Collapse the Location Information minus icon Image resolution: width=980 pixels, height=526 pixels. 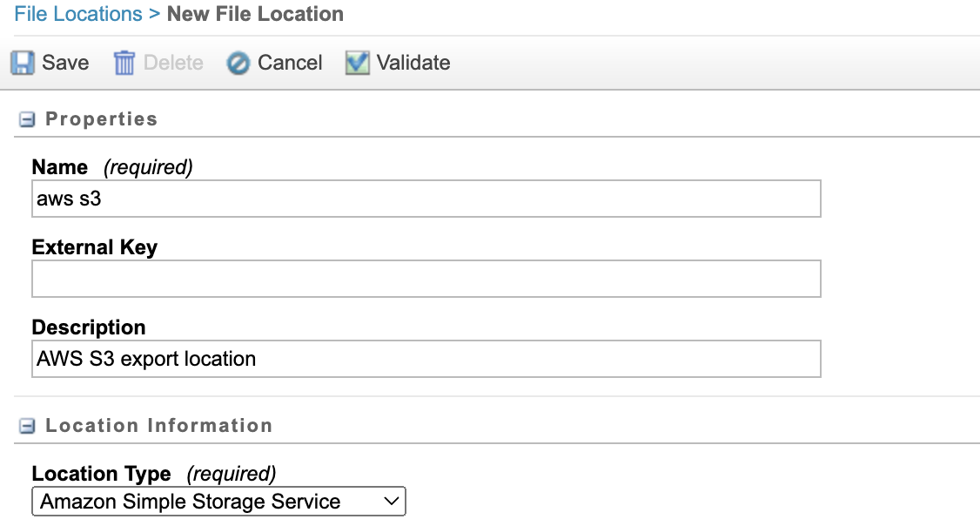tap(27, 426)
